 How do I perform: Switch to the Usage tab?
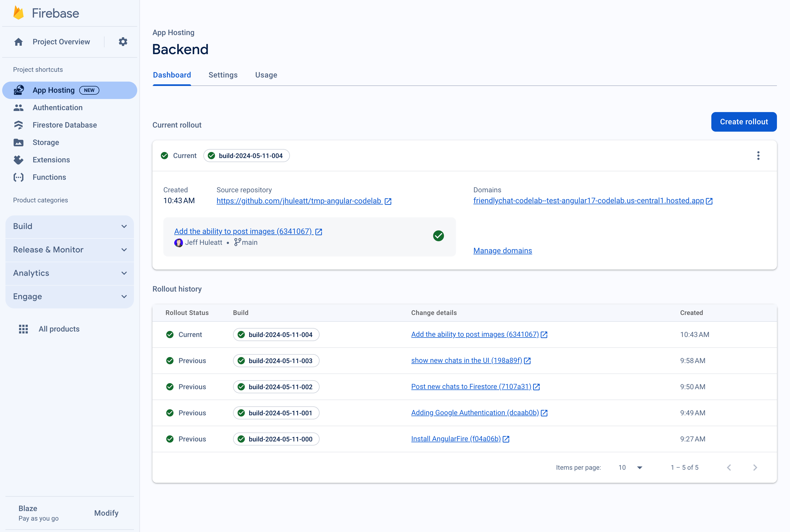click(266, 75)
